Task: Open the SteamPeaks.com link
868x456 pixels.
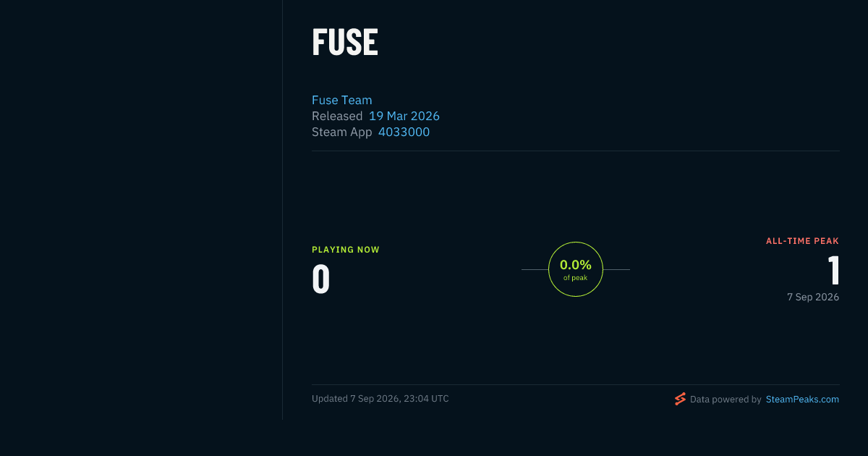Action: click(x=802, y=399)
